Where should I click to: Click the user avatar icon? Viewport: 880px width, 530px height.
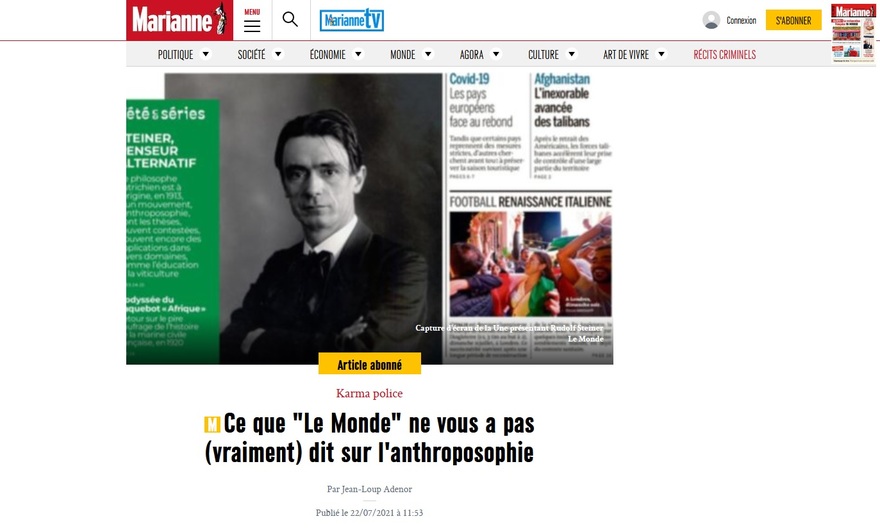coord(711,20)
